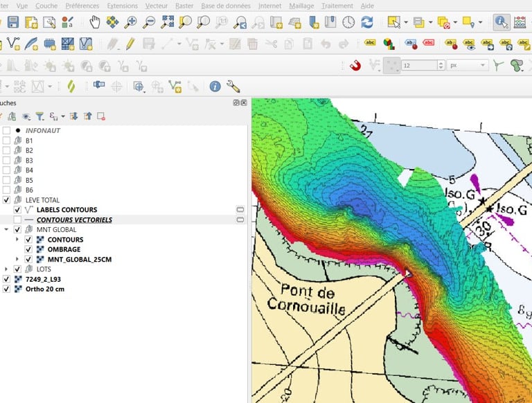Save project with the floppy disk icon
This screenshot has width=532, height=403.
[x=13, y=22]
